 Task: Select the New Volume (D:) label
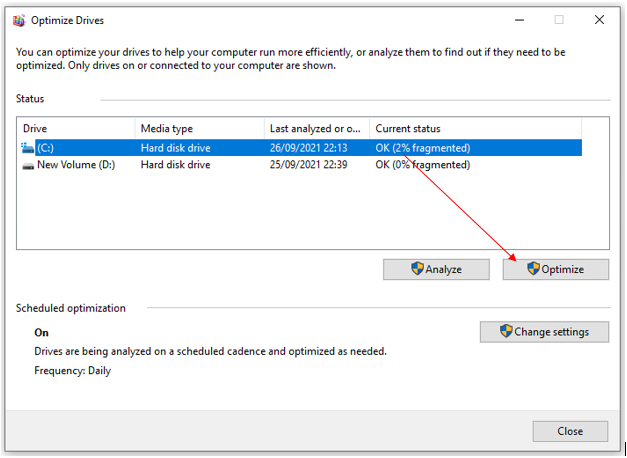click(76, 165)
